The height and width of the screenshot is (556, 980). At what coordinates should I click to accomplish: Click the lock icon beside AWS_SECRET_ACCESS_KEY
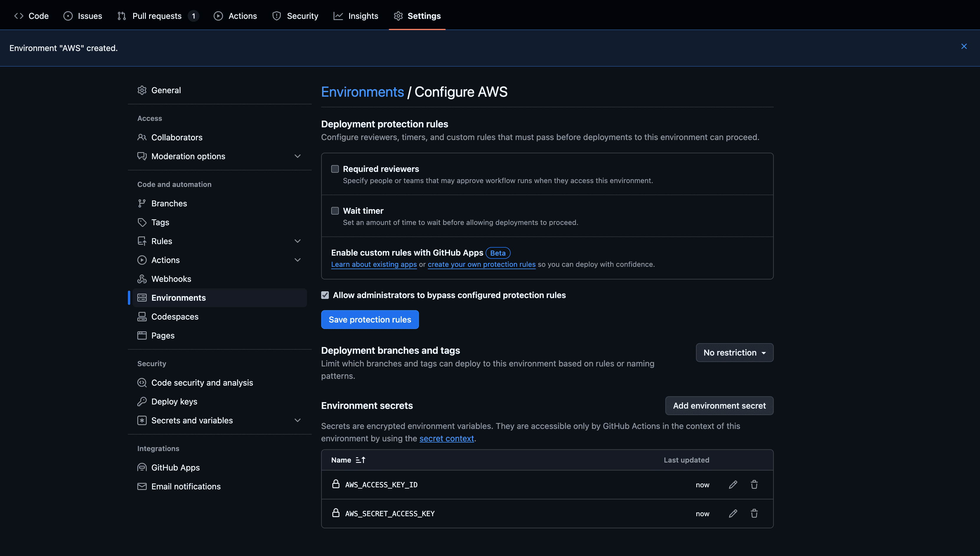tap(335, 513)
